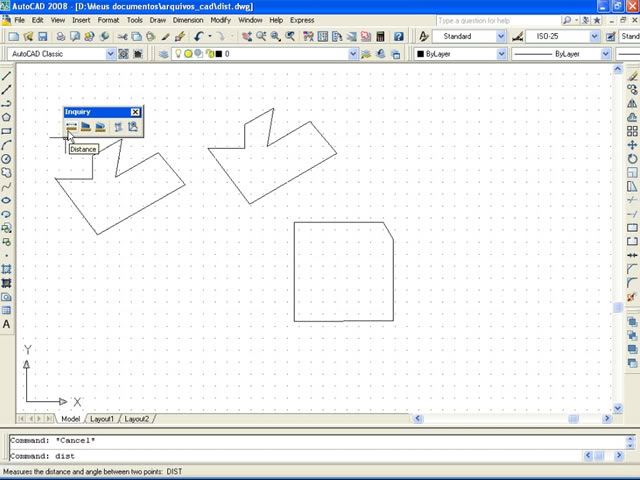Screen dimensions: 640x480
Task: Open the layer control dropdown
Action: pyautogui.click(x=353, y=54)
